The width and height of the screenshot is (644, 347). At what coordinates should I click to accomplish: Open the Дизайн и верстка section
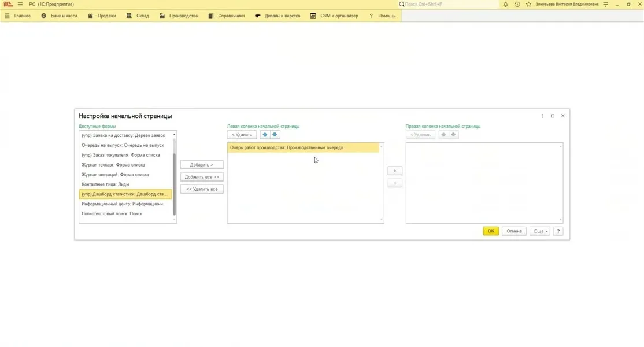point(277,16)
